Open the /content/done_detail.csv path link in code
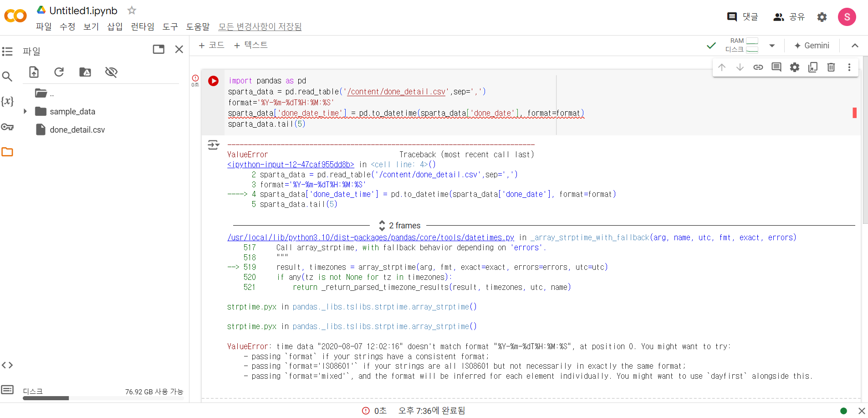This screenshot has width=868, height=418. click(x=396, y=92)
